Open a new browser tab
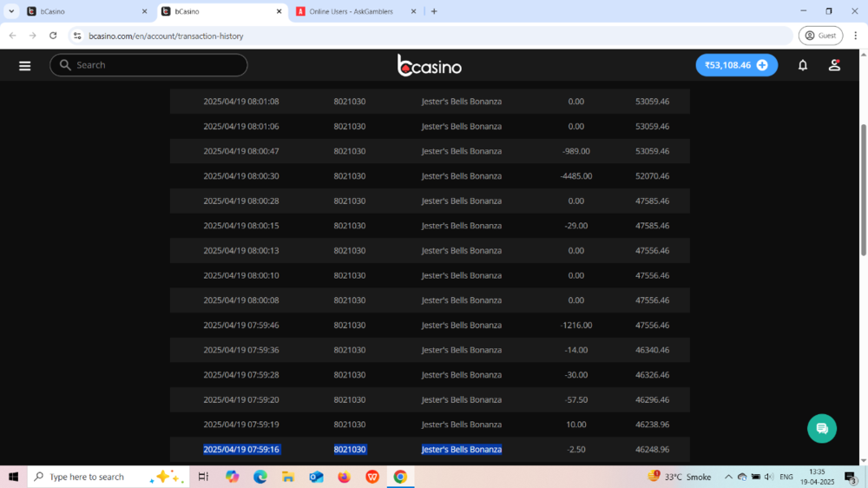Viewport: 868px width, 488px height. tap(434, 11)
